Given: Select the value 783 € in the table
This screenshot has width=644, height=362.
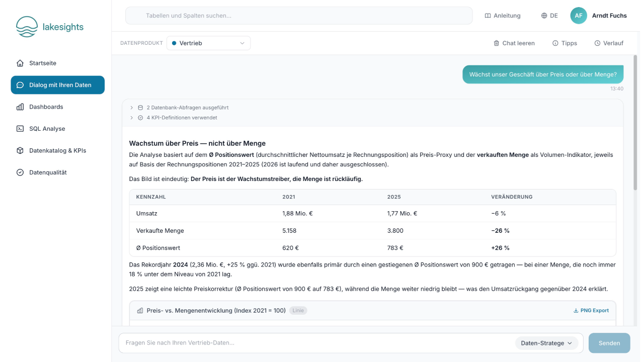Looking at the screenshot, I should (x=395, y=248).
